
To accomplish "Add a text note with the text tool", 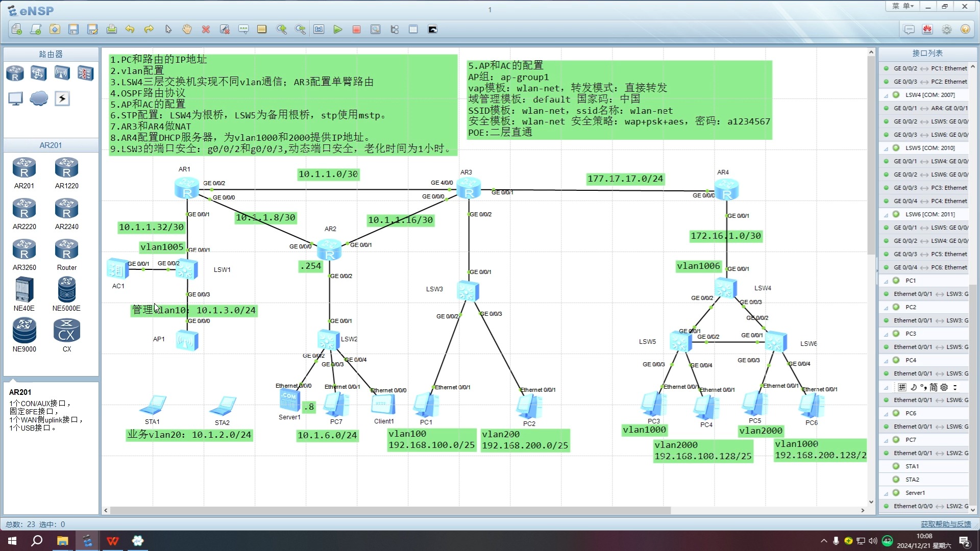I will tap(243, 29).
